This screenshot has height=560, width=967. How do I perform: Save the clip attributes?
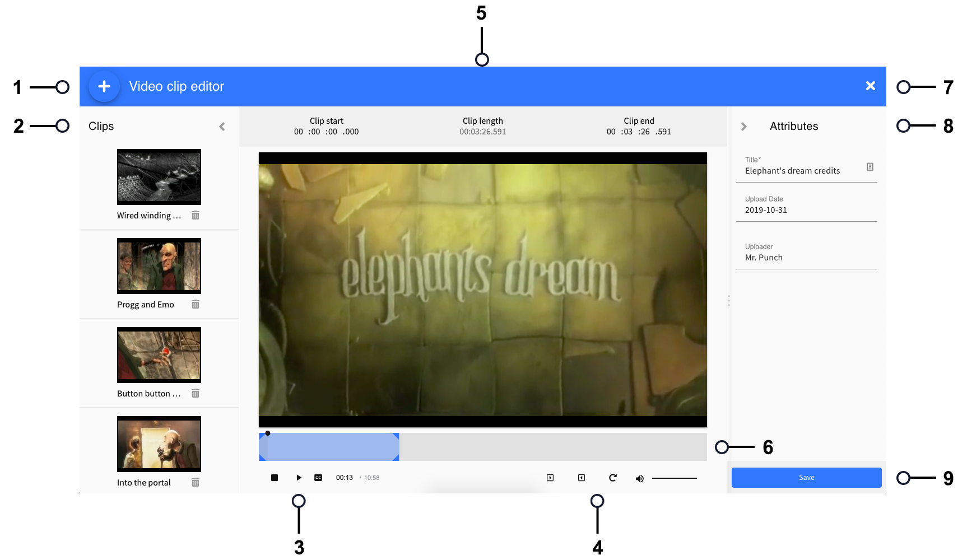(x=807, y=478)
